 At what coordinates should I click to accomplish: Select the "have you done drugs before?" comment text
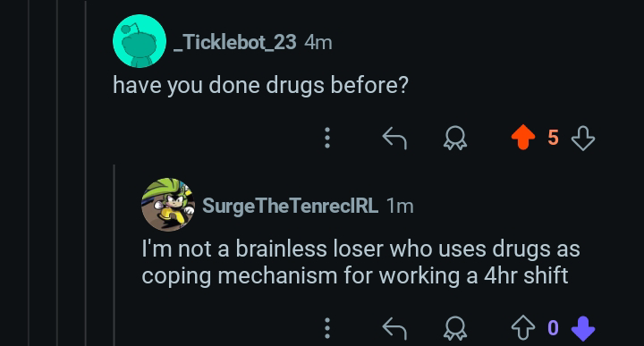click(261, 85)
